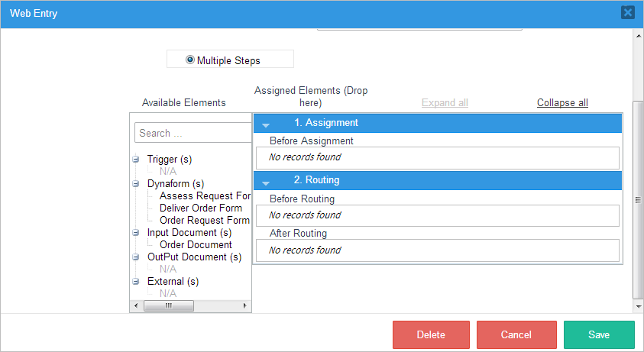Screen dimensions: 644x352
Task: Close the Web Entry dialog
Action: point(627,12)
